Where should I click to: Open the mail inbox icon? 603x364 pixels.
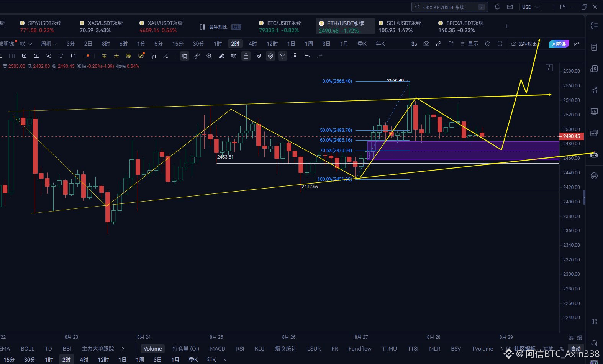[510, 7]
